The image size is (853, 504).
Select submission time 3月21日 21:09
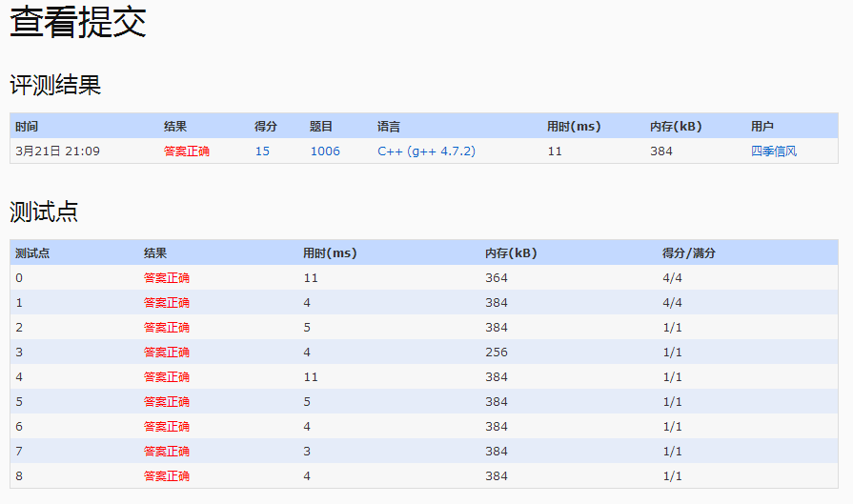pos(58,151)
